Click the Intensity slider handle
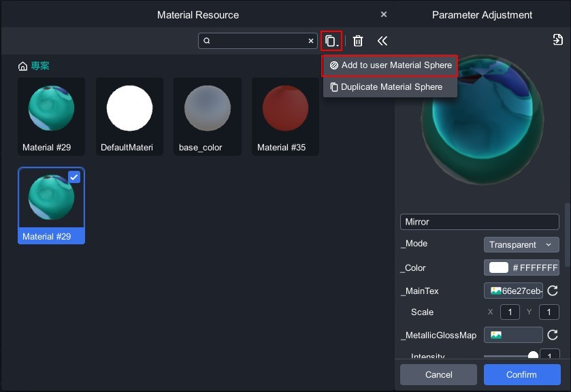Image resolution: width=571 pixels, height=392 pixels. pos(533,356)
